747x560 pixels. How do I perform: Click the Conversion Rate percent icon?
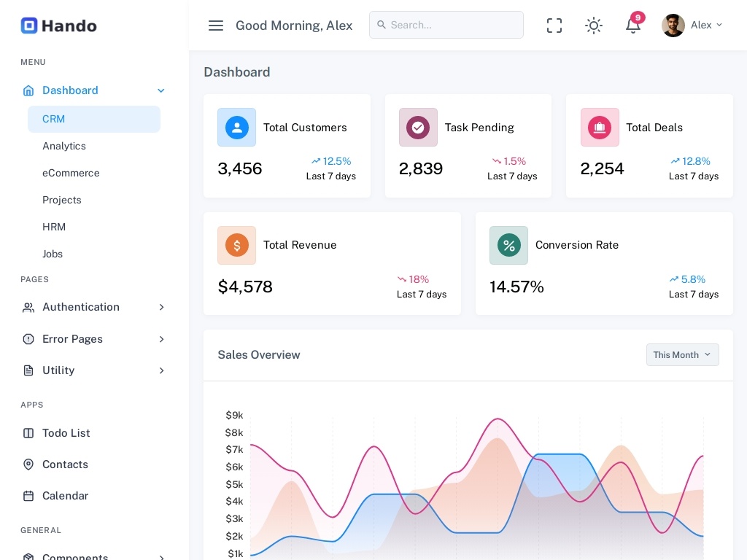click(x=508, y=245)
